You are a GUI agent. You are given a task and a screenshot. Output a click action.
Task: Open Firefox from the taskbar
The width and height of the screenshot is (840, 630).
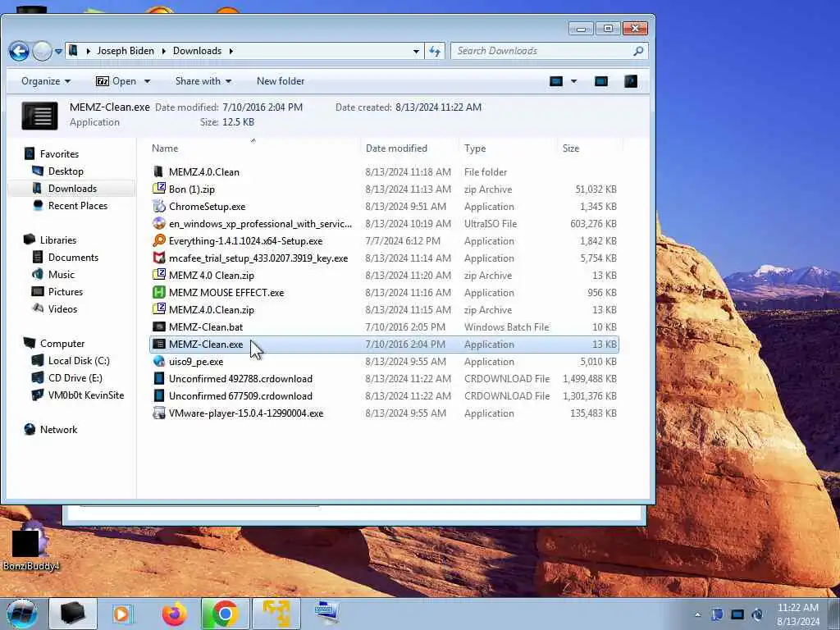point(174,614)
